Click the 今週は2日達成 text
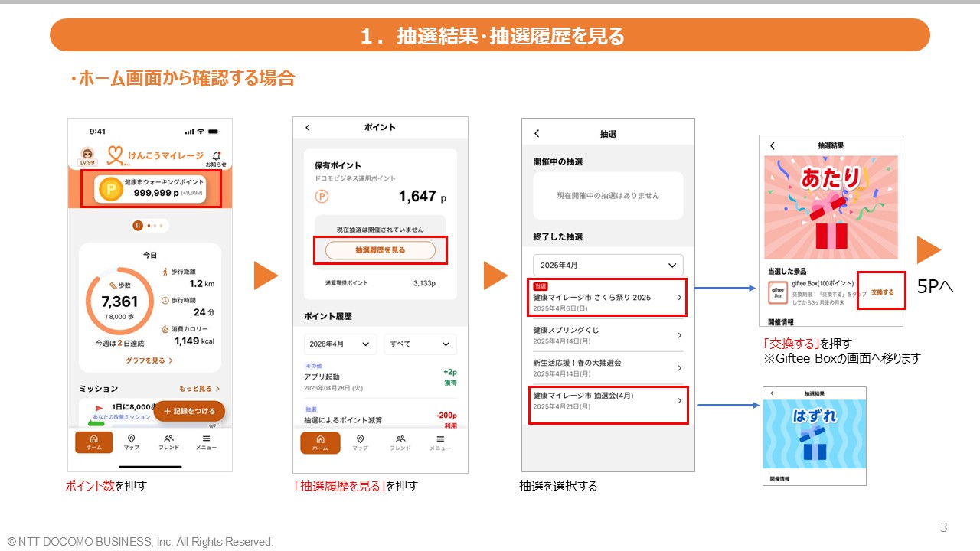 tap(119, 344)
